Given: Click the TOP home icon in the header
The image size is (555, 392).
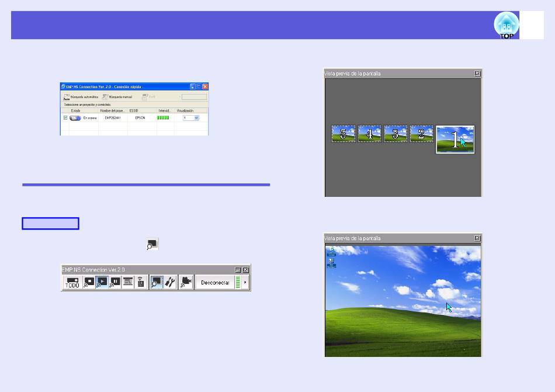Looking at the screenshot, I should pyautogui.click(x=506, y=25).
